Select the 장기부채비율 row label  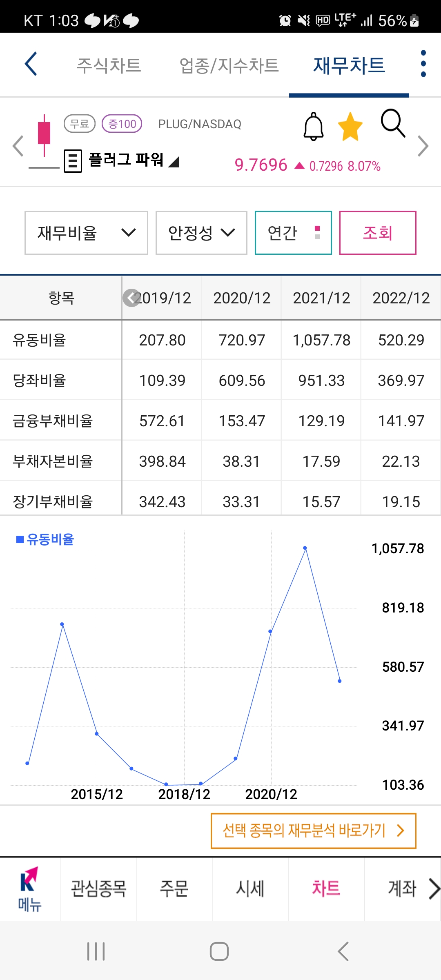coord(53,502)
